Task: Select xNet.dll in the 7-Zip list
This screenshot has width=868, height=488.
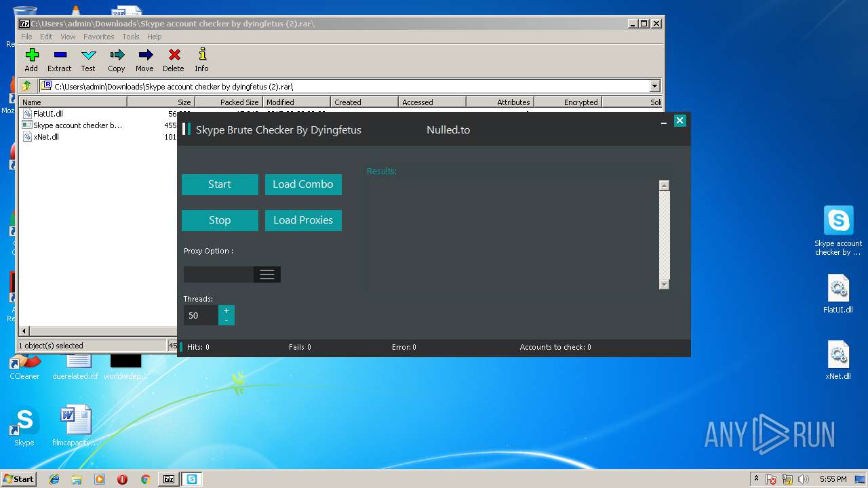Action: 45,137
